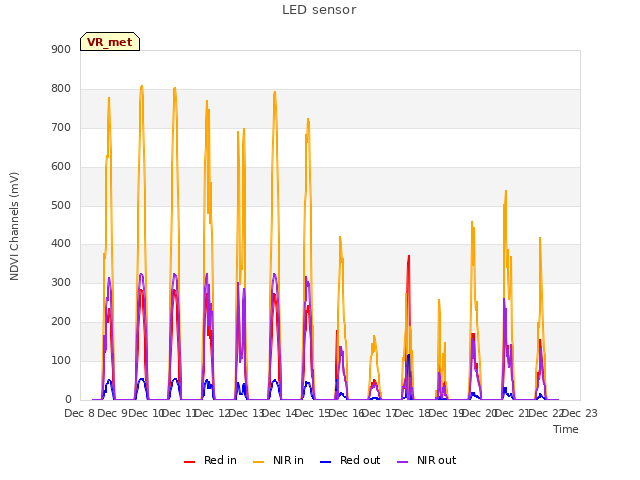Click the purple NIR out legend swatch
Image resolution: width=640 pixels, height=480 pixels.
pyautogui.click(x=402, y=462)
